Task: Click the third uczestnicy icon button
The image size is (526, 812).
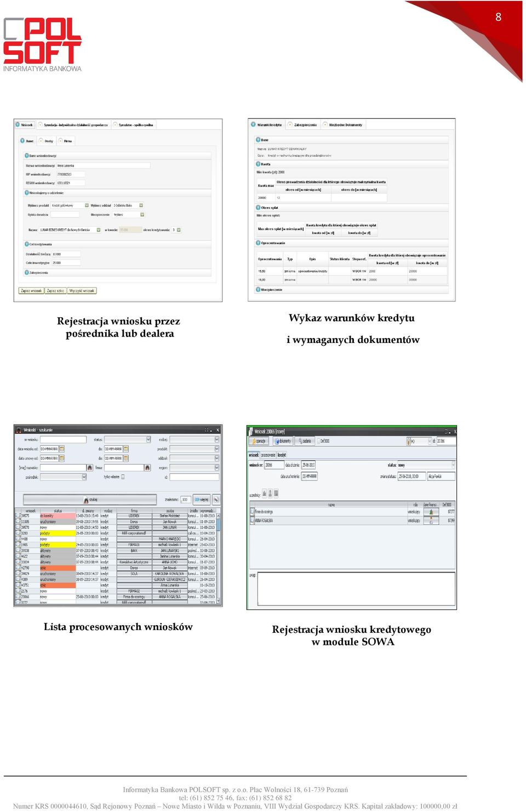Action: 276,494
